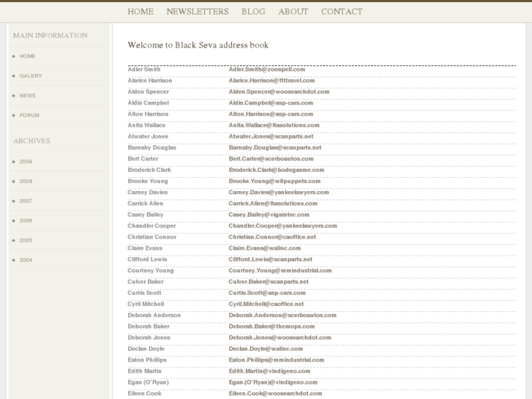Screen dimensions: 532x399
Task: Select the name Deborah Anderson
Action: [154, 316]
